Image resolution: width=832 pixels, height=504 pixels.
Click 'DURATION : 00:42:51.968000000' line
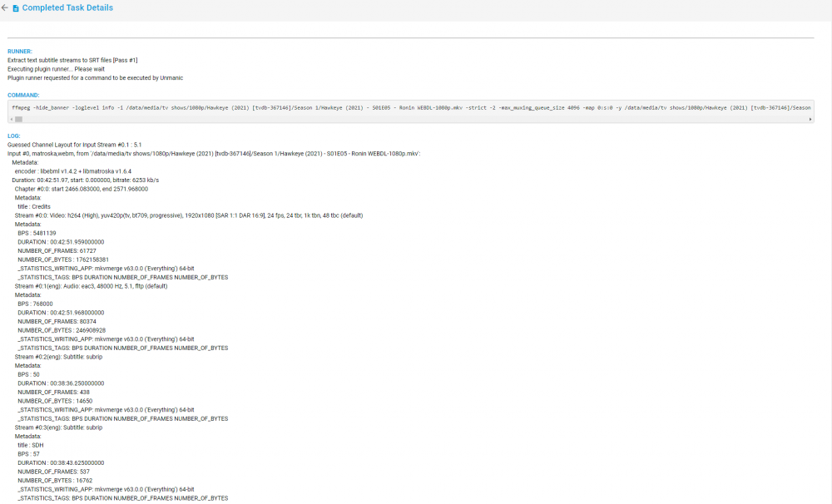click(61, 313)
